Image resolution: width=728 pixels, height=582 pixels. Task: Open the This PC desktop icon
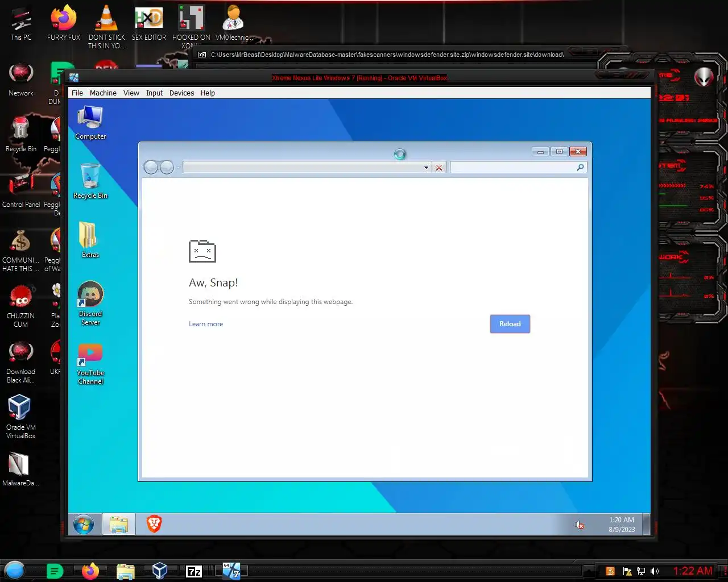coord(21,23)
